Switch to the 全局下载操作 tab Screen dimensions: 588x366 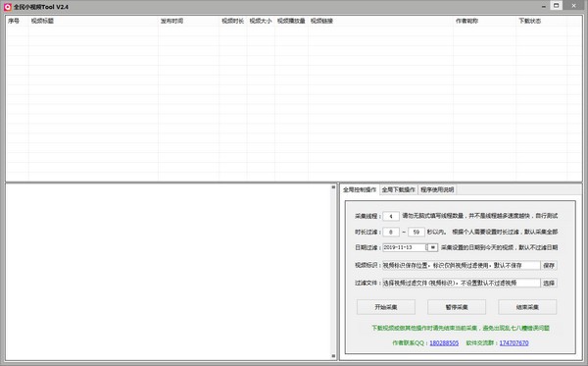pyautogui.click(x=398, y=189)
